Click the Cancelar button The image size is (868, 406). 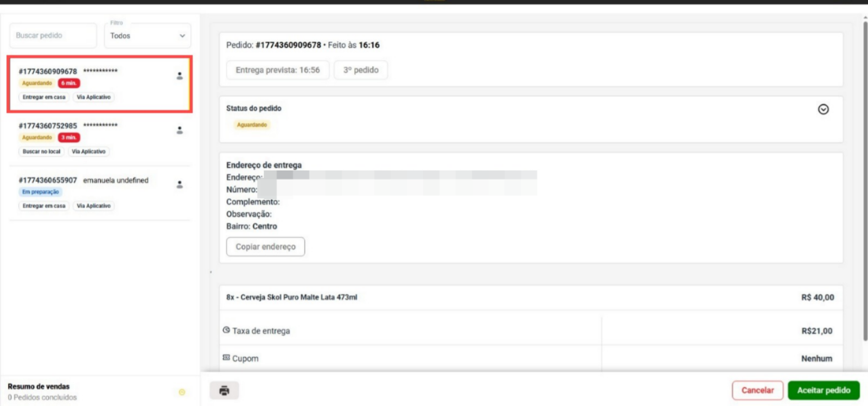757,390
